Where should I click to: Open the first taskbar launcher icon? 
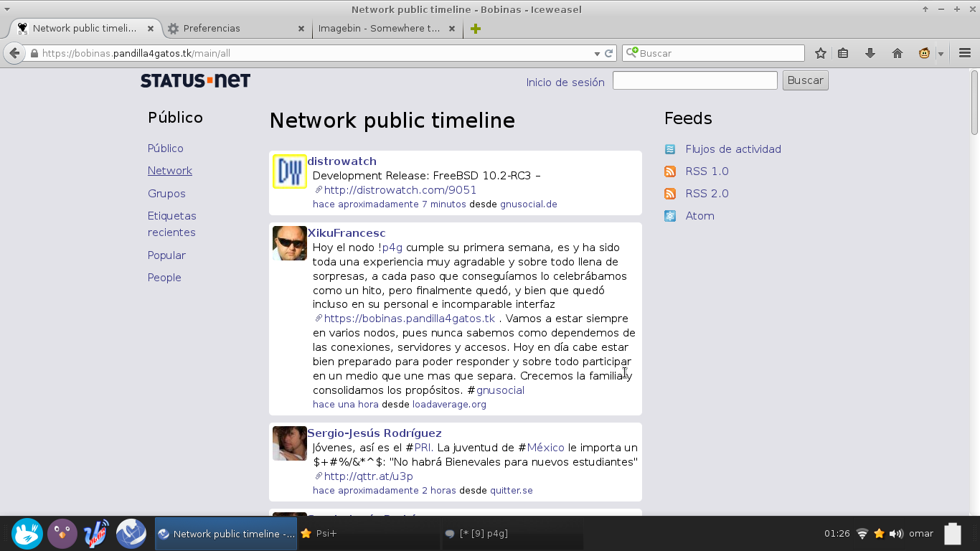(28, 534)
